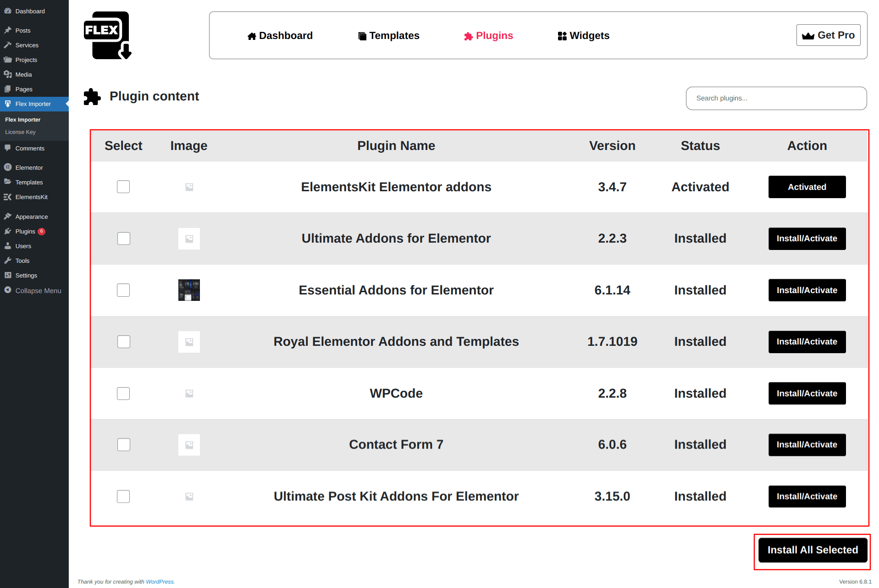Click the pink Plugins puzzle icon
The width and height of the screenshot is (879, 588).
coord(468,36)
